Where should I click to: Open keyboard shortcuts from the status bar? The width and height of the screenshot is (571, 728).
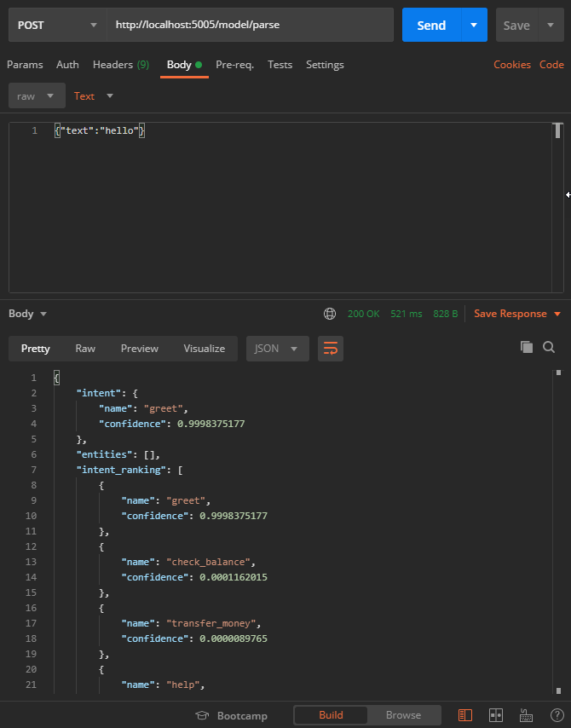(527, 714)
